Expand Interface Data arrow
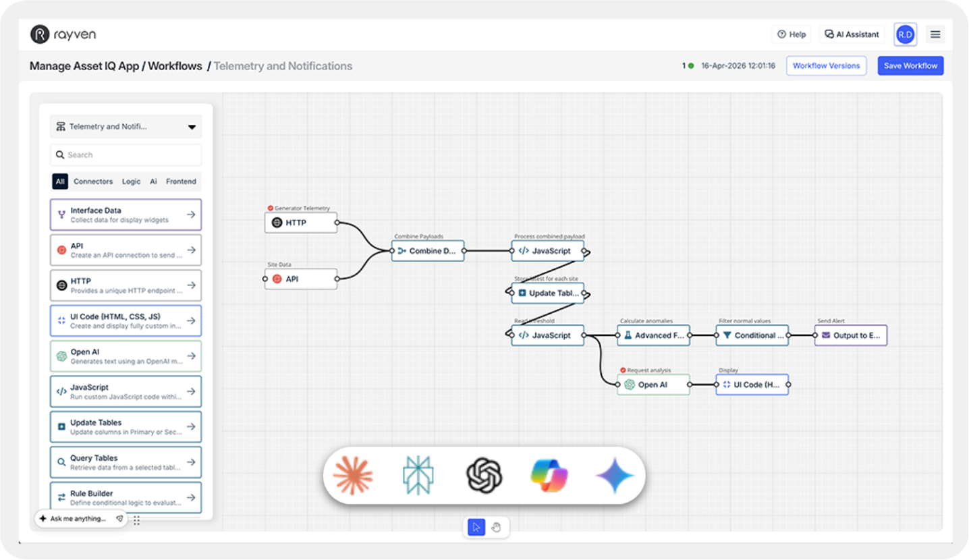 coord(191,215)
